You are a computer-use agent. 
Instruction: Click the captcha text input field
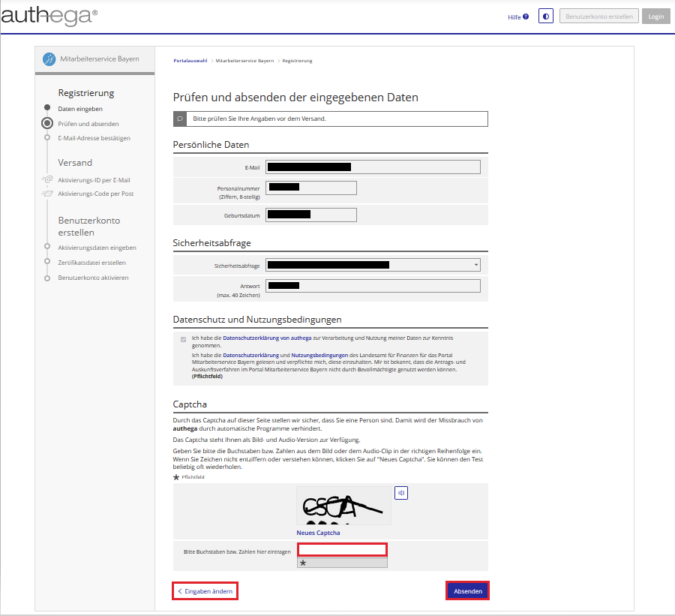343,550
